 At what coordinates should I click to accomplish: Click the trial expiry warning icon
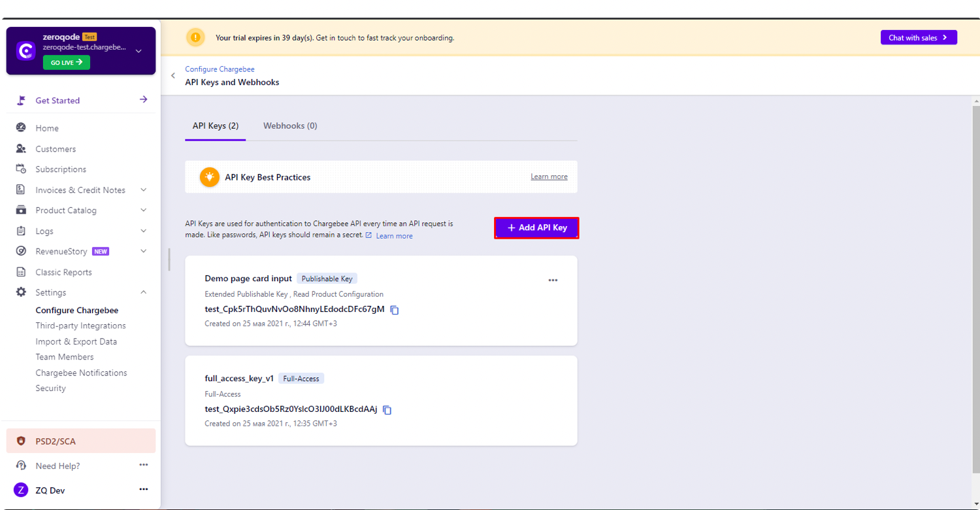pyautogui.click(x=195, y=38)
